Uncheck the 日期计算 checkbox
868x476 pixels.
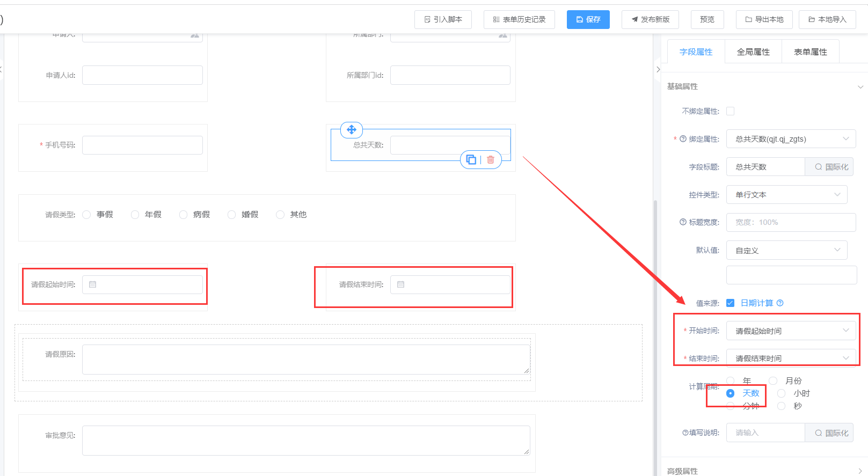click(730, 303)
